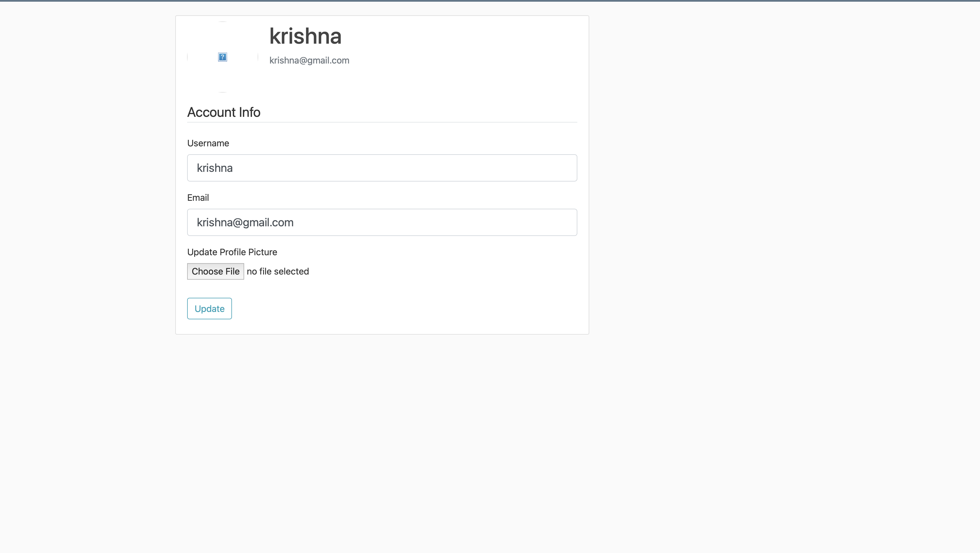Click the Email field label
Image resolution: width=980 pixels, height=553 pixels.
(x=198, y=198)
